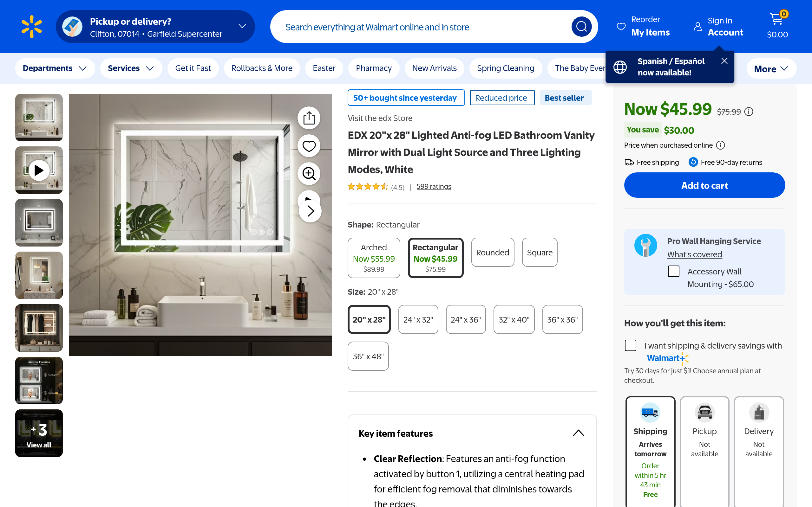Play the product video thumbnail

coord(39,170)
